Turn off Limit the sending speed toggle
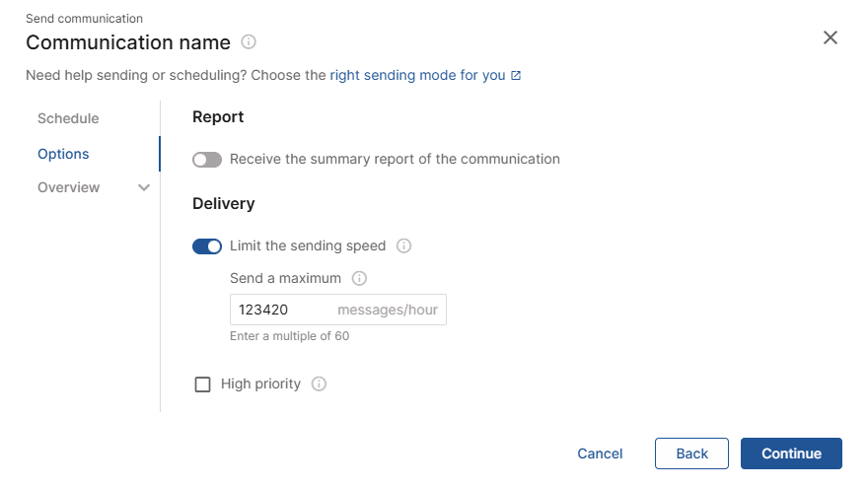 pos(207,246)
